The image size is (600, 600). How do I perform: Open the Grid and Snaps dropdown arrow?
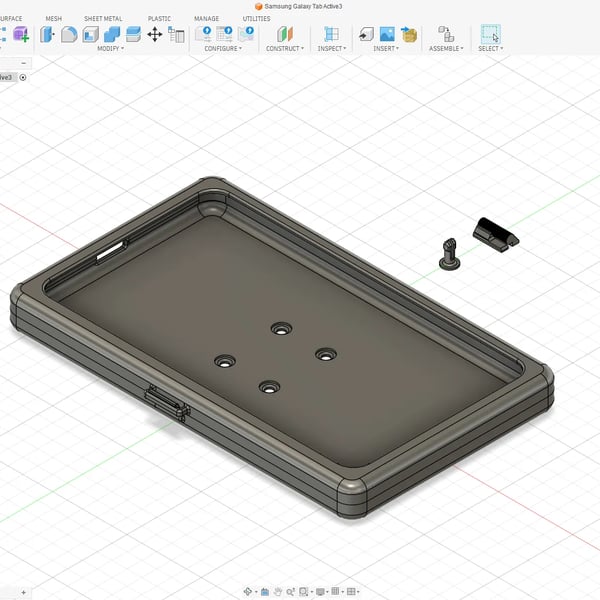pyautogui.click(x=342, y=592)
